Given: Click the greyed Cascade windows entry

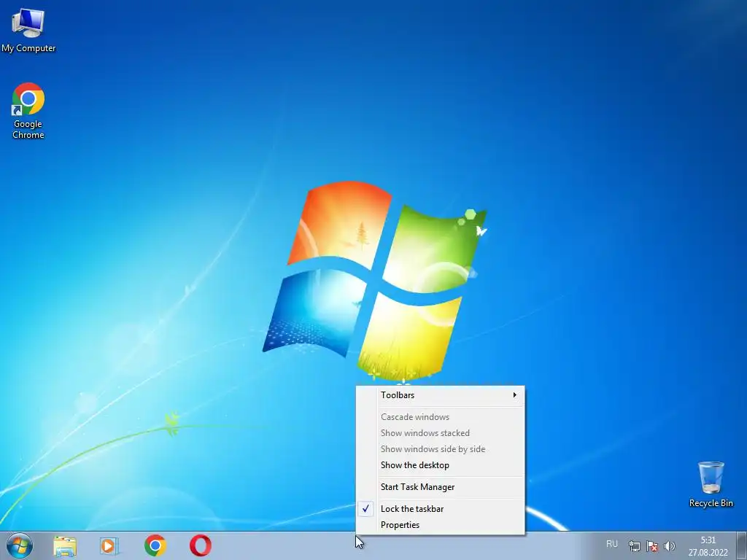Looking at the screenshot, I should tap(440, 417).
